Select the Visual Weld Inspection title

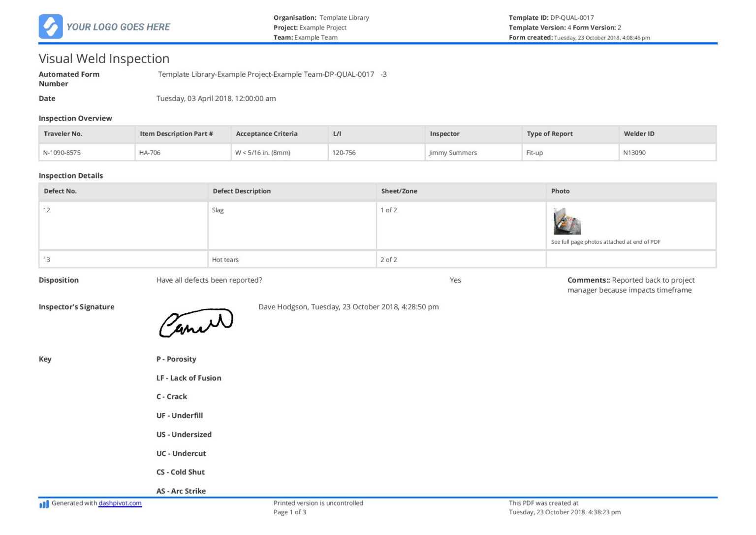pos(104,58)
